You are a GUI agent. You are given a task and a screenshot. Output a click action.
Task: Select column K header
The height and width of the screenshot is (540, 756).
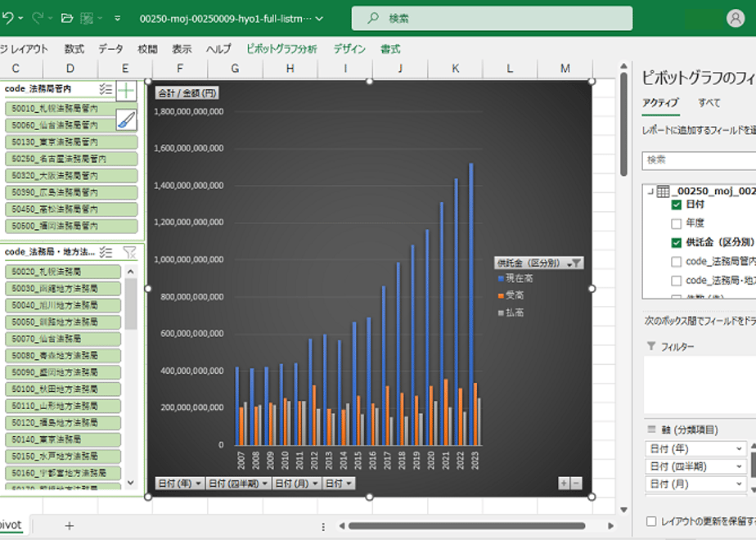pos(455,69)
